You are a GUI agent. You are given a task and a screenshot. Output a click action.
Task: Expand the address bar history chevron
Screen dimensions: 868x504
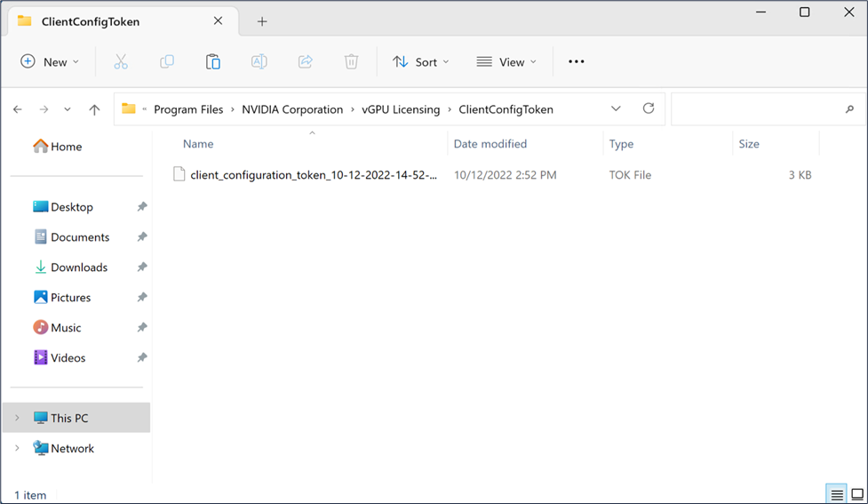(x=616, y=108)
